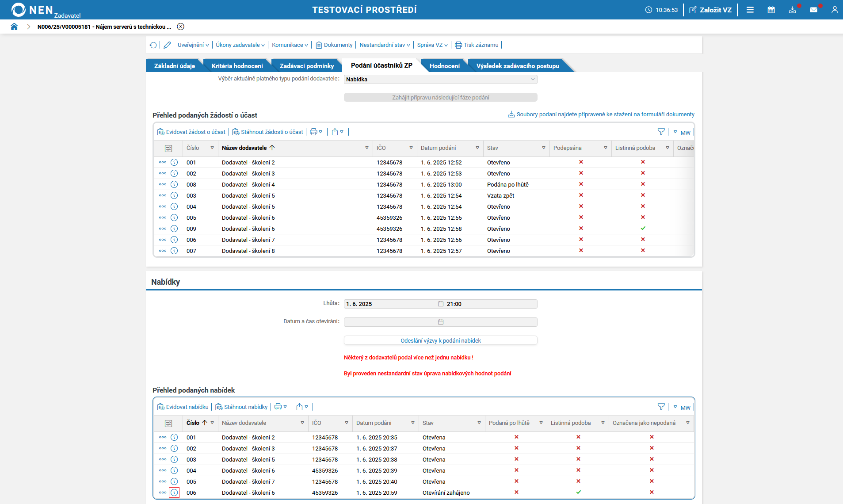Click the home icon in breadcrumb
The image size is (843, 504).
(14, 27)
